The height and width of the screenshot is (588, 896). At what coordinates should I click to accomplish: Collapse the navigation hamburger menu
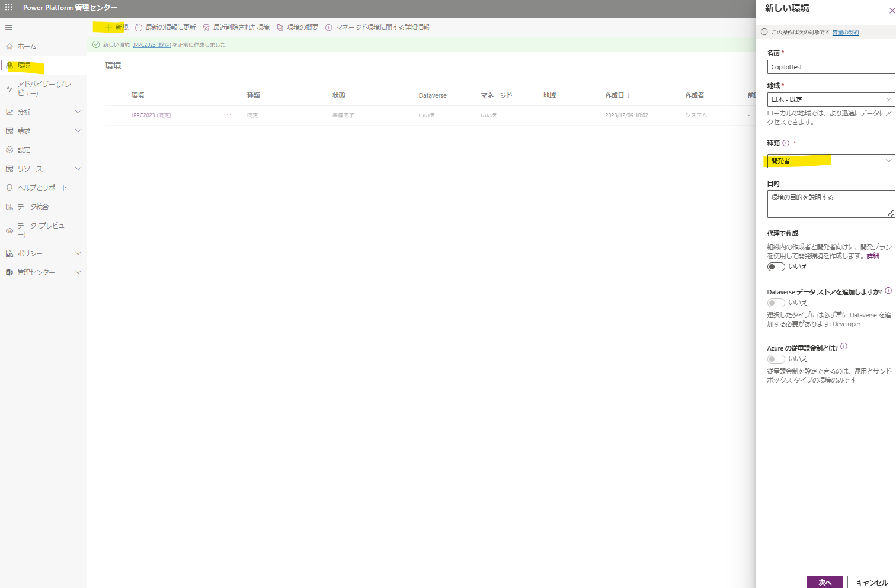[x=9, y=28]
